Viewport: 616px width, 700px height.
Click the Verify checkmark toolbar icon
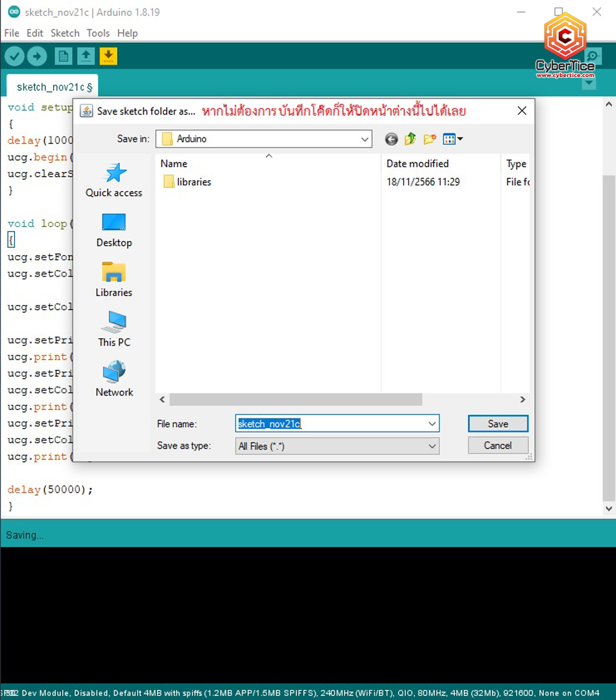(14, 56)
